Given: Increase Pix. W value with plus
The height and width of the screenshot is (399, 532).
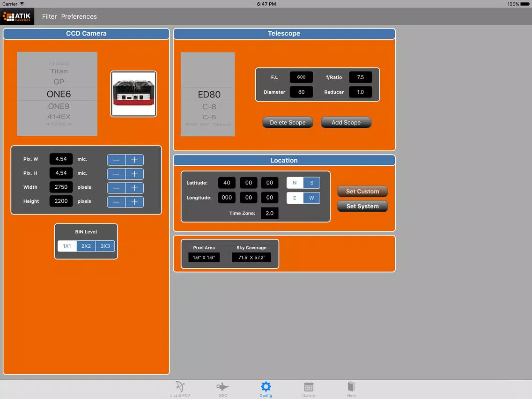Looking at the screenshot, I should click(x=134, y=160).
